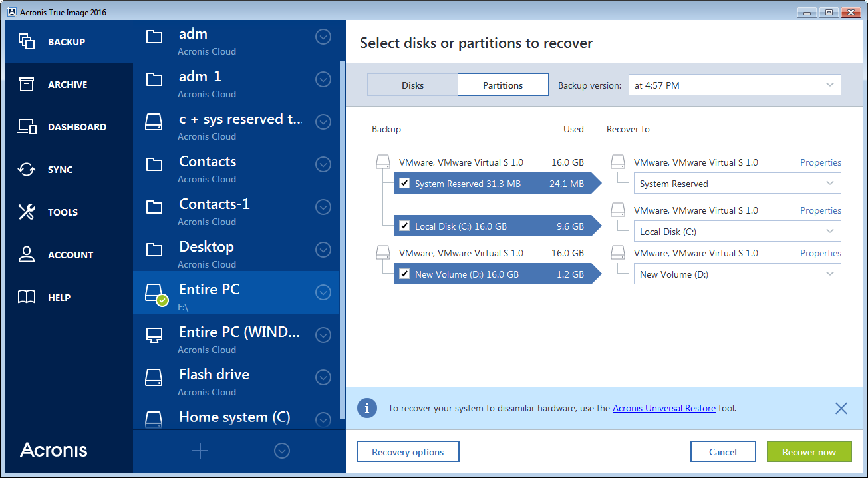
Task: Click the Account person icon
Action: point(27,255)
